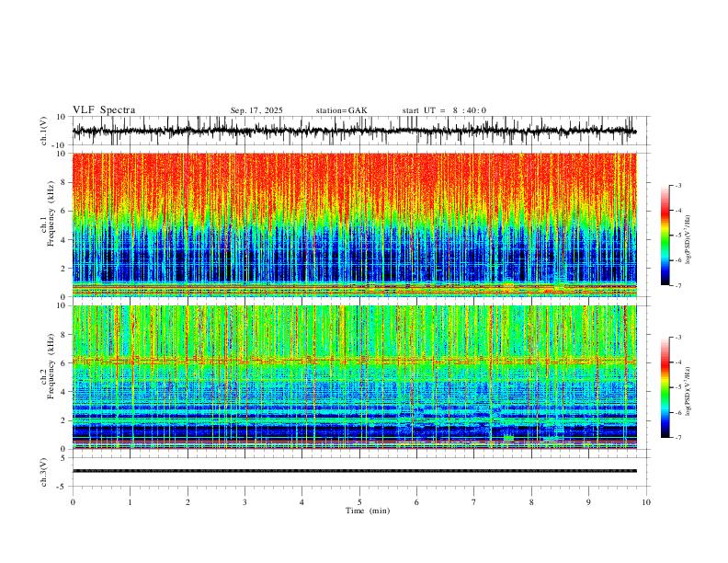The height and width of the screenshot is (563, 728).
Task: Click the "-5" tick on ch.3(V) axis
Action: [63, 487]
